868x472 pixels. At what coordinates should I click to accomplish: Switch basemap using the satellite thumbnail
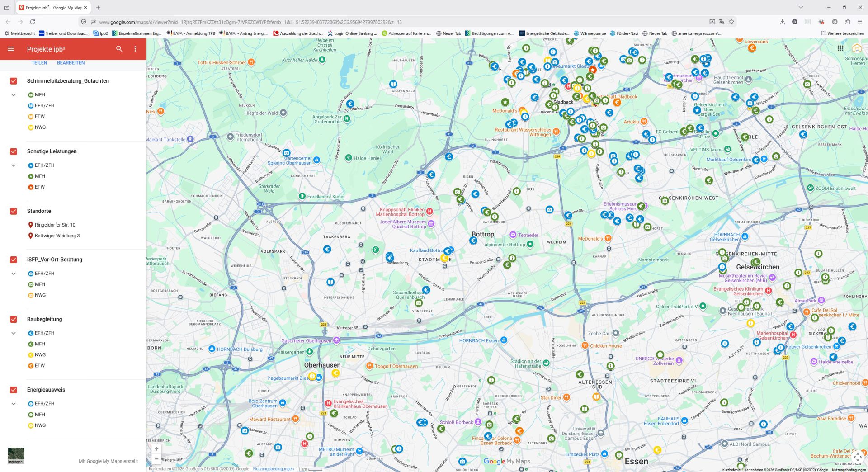click(x=16, y=455)
